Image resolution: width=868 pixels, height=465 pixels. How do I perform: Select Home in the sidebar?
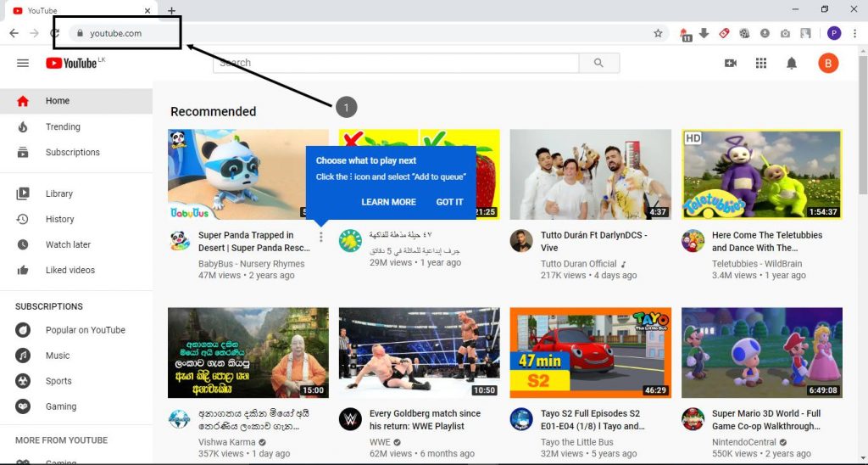(75, 101)
